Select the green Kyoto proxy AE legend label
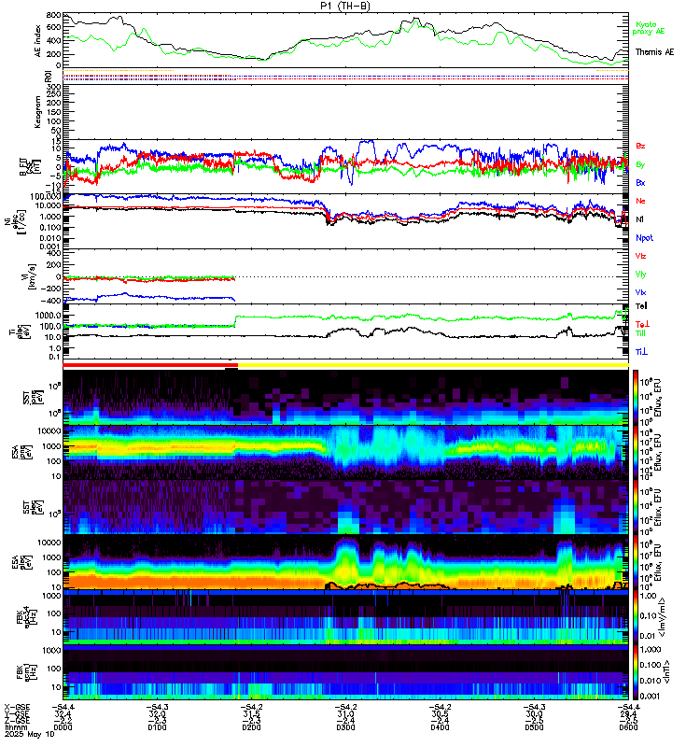The width and height of the screenshot is (700, 747). point(648,28)
